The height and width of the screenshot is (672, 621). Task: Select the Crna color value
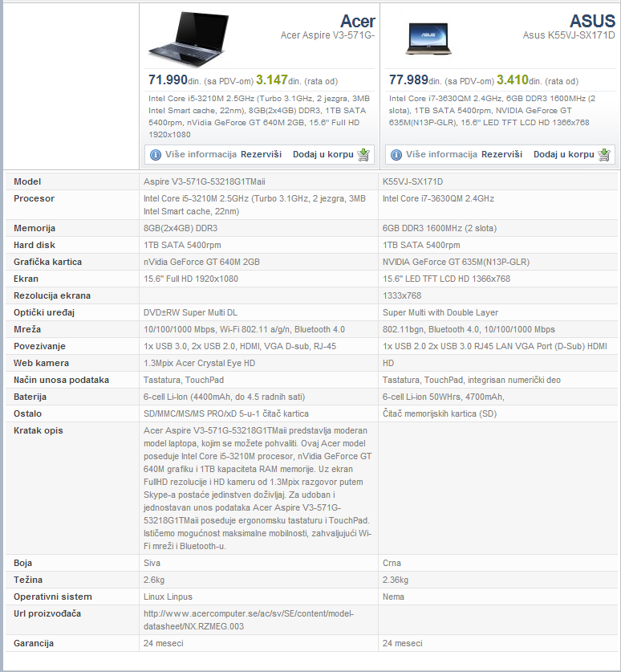[x=392, y=563]
